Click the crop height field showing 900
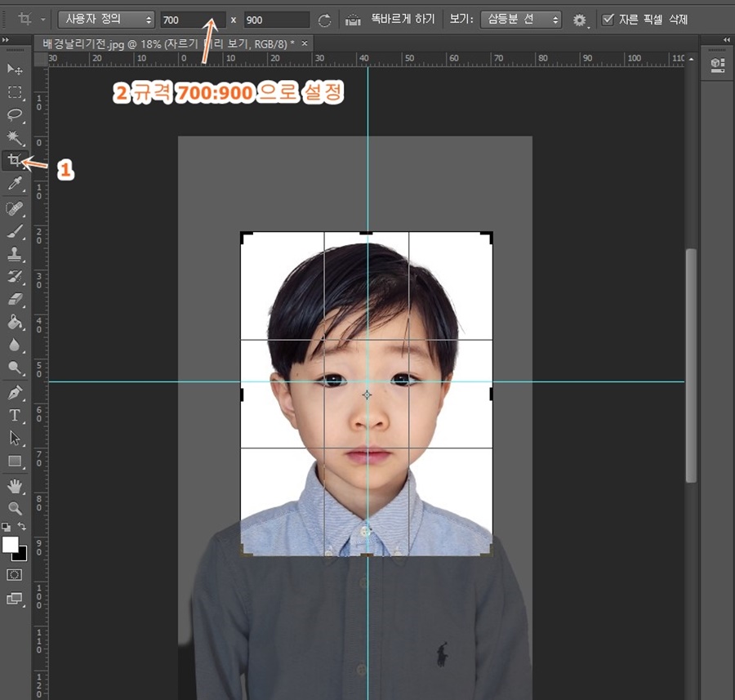The height and width of the screenshot is (700, 735). 277,20
